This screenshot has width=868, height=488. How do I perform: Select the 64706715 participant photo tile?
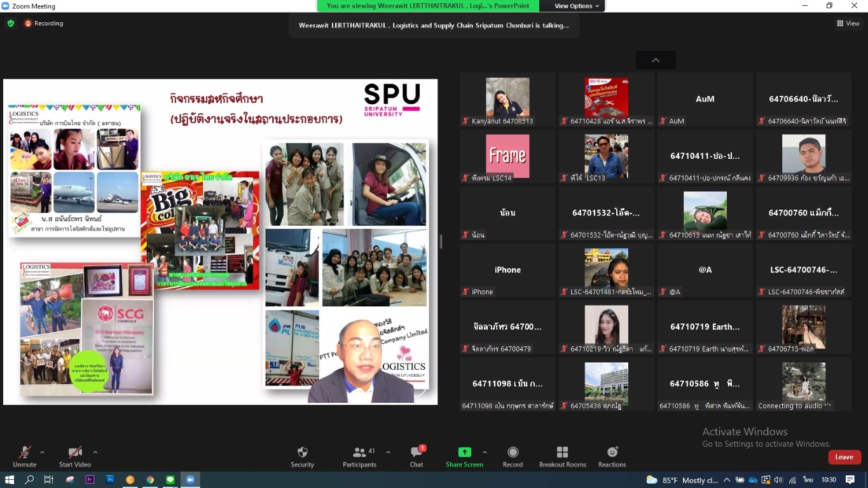804,327
